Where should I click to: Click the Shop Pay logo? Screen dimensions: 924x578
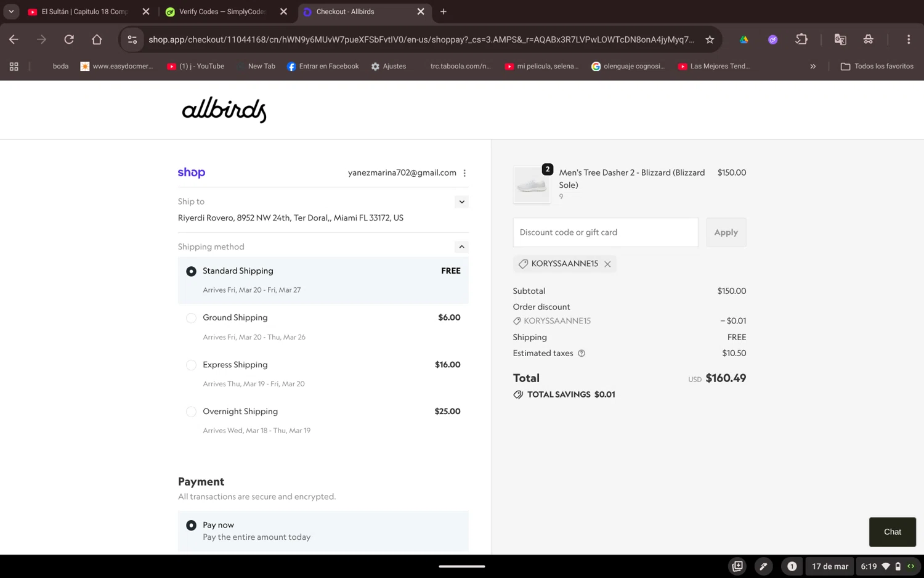[x=192, y=173]
